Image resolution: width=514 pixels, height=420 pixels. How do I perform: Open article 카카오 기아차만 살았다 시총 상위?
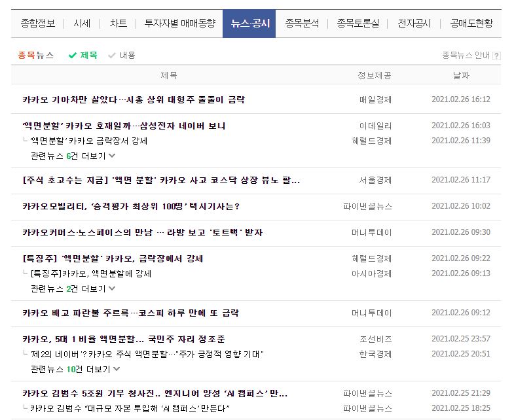coord(134,99)
